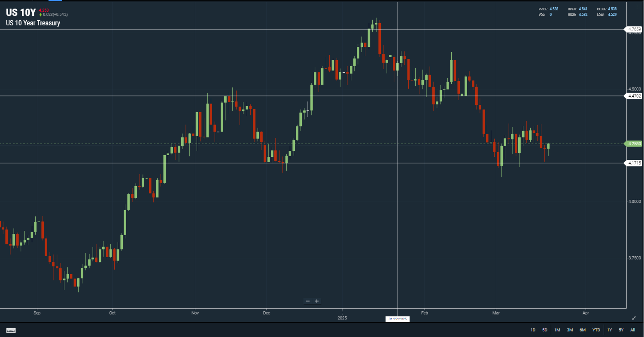Click the 4.0000 price axis label
Screen dimensions: 644x337
[x=635, y=202]
